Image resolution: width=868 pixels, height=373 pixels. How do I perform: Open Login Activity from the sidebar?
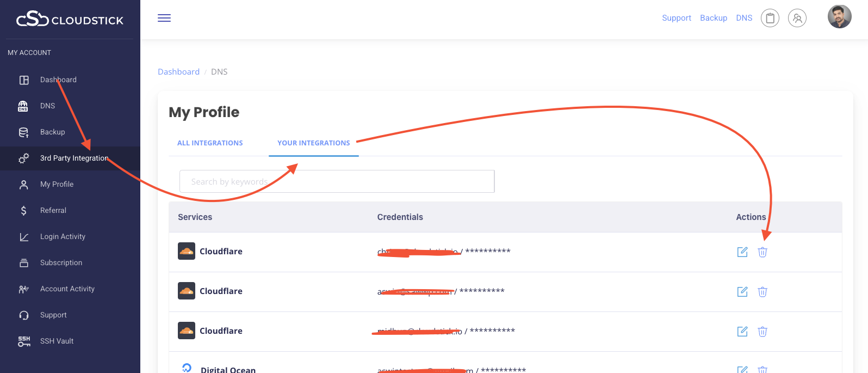point(23,236)
